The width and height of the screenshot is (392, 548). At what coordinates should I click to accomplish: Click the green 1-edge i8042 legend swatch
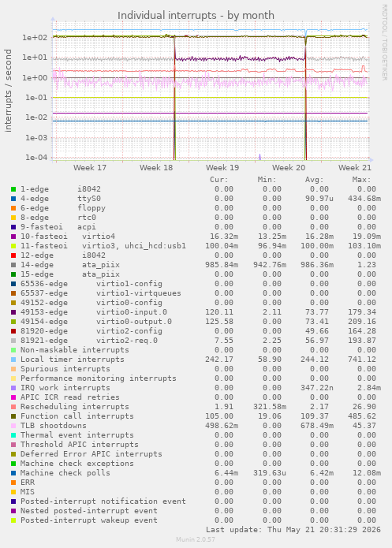13,189
